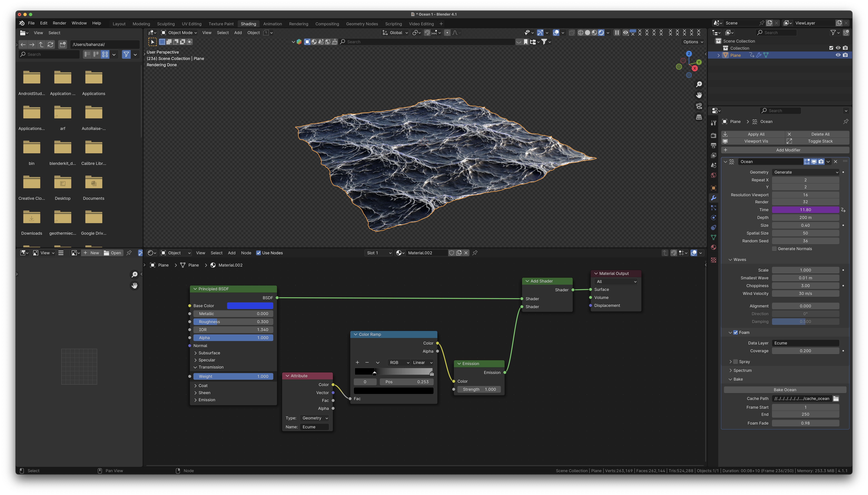Disable Plane in renders camera icon

(845, 55)
